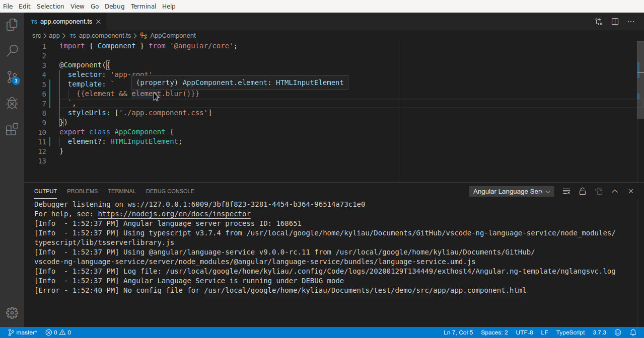Open the nodejs.org inspector docs link
644x338 pixels.
point(174,214)
